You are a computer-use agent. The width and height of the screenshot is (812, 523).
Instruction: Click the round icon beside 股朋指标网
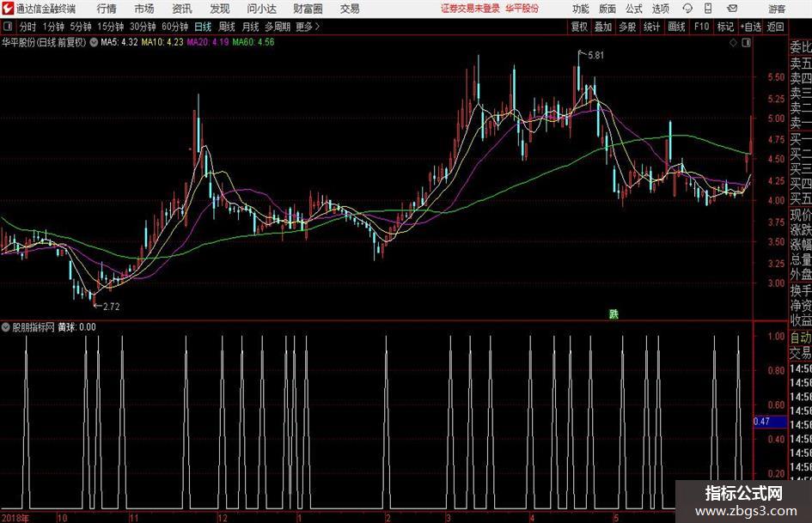click(x=6, y=326)
